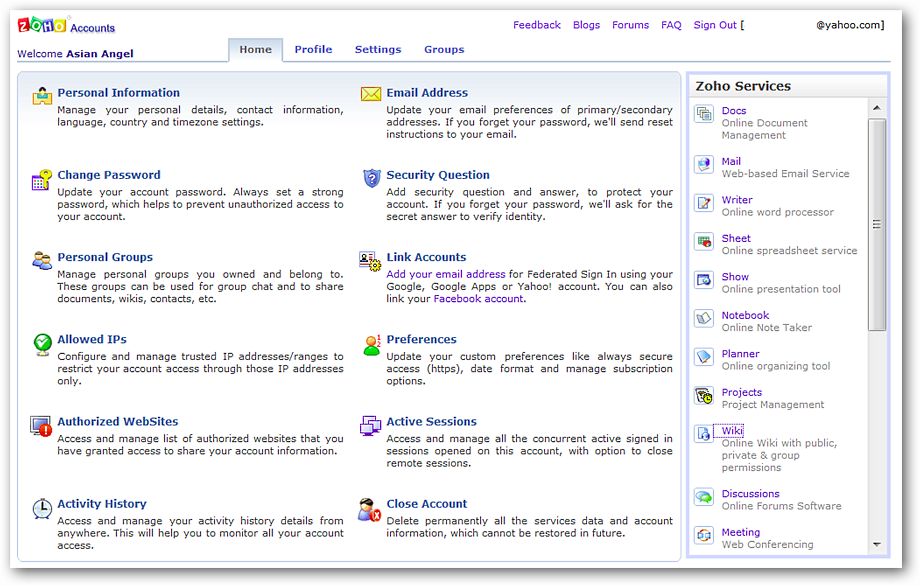Image resolution: width=920 pixels, height=586 pixels.
Task: Click the Preferences user icon
Action: [x=372, y=345]
